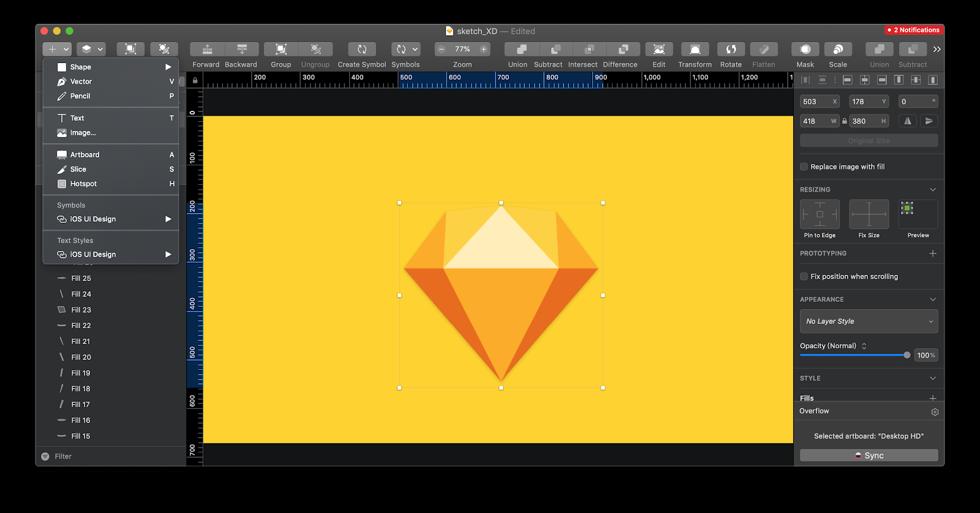Viewport: 980px width, 513px height.
Task: Open the No Layer Style dropdown
Action: tap(869, 321)
